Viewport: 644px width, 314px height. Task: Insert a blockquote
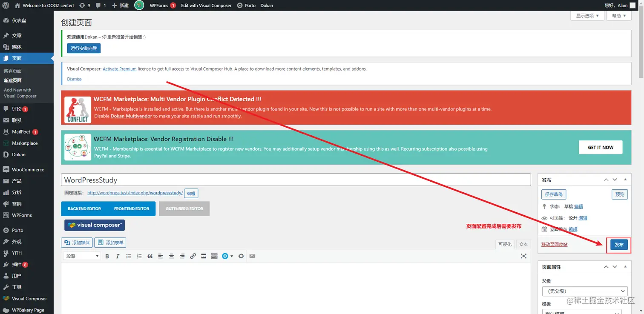coord(150,256)
